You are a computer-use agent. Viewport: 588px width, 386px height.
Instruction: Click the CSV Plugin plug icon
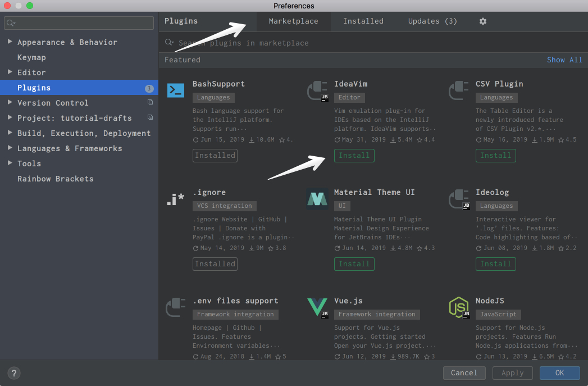click(x=459, y=91)
